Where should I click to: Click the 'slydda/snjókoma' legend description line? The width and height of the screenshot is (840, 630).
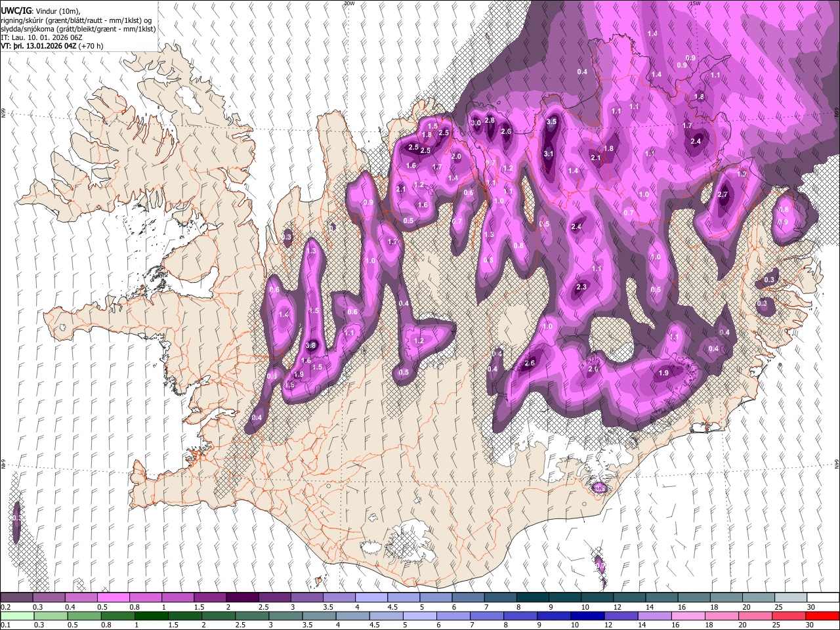point(78,29)
